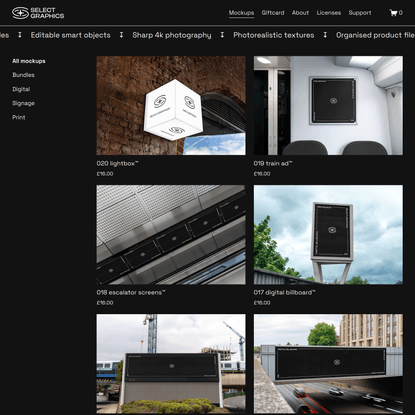415x415 pixels.
Task: Open the motorway bridge billboard mockup thumbnail
Action: (328, 364)
